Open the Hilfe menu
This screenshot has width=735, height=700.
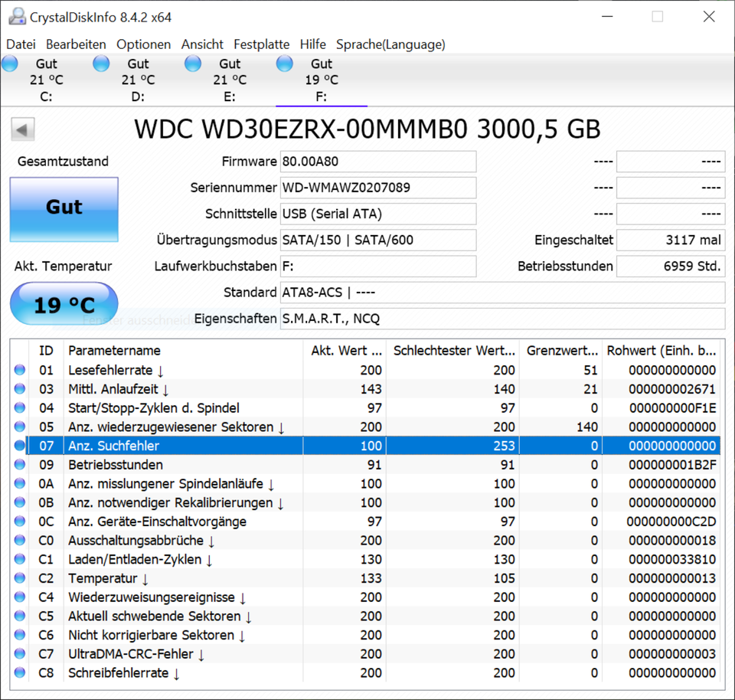pyautogui.click(x=312, y=44)
